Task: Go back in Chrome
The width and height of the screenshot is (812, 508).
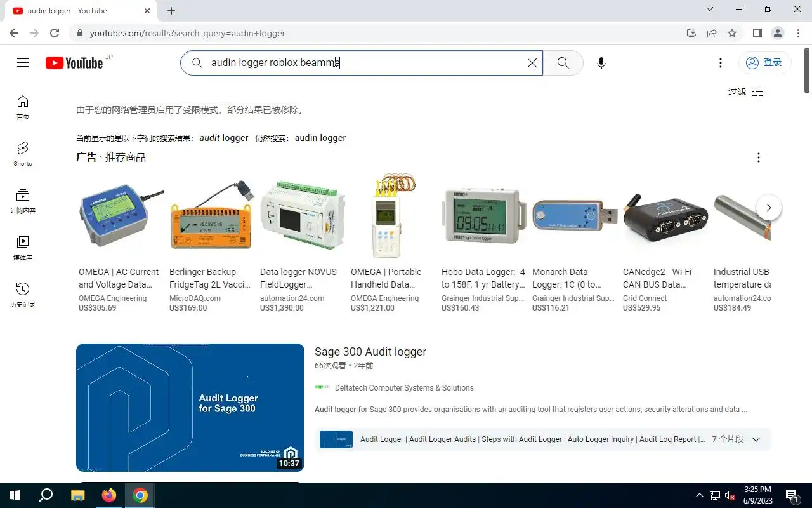Action: tap(14, 33)
